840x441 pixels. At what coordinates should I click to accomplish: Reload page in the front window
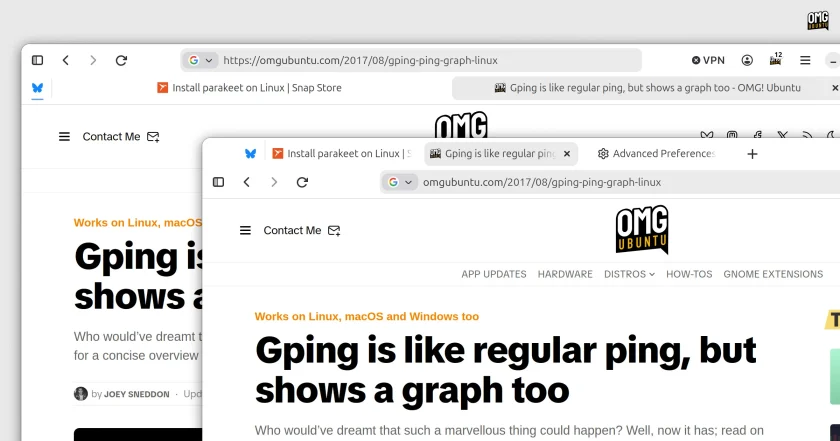tap(302, 182)
